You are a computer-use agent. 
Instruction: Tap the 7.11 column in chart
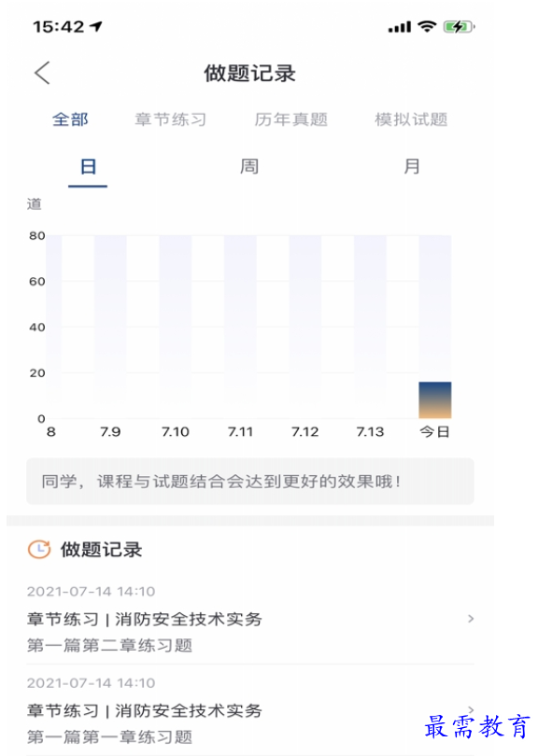pos(240,327)
